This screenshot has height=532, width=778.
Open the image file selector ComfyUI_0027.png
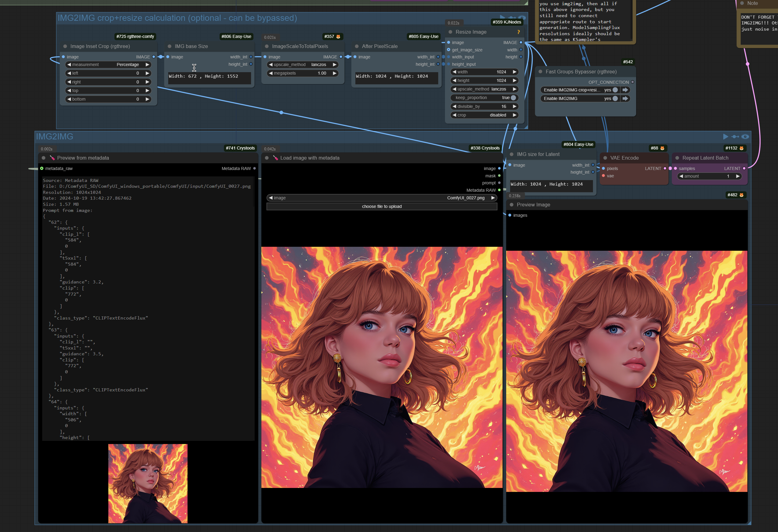382,198
